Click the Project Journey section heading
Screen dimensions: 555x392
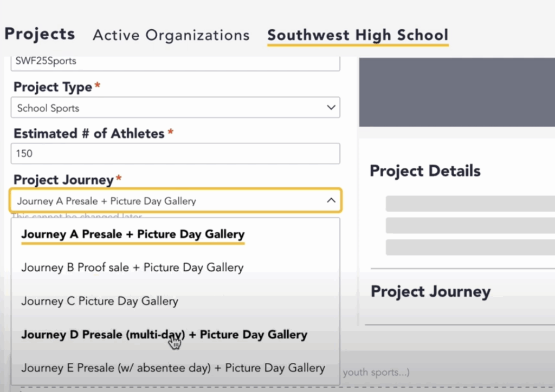430,291
